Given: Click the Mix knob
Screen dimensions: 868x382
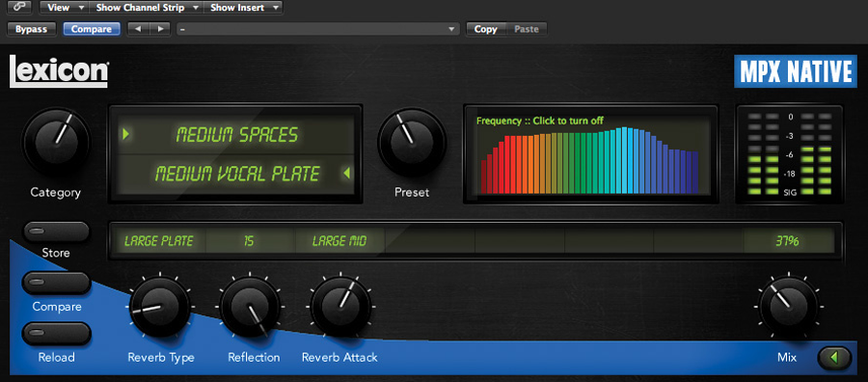Looking at the screenshot, I should point(789,306).
